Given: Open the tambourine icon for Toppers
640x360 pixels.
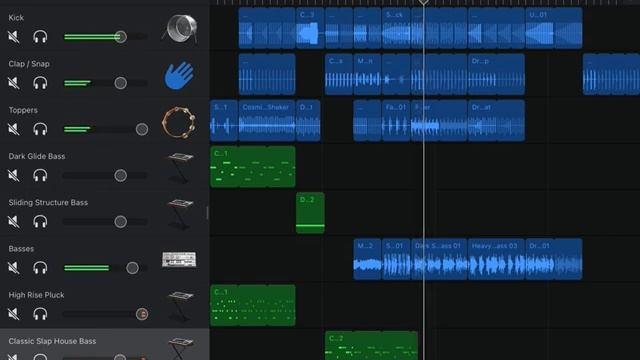Looking at the screenshot, I should (178, 122).
